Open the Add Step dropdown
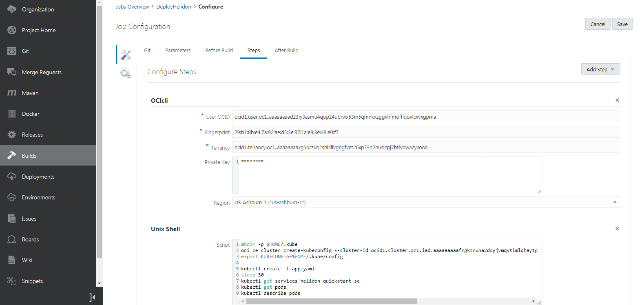 [600, 69]
